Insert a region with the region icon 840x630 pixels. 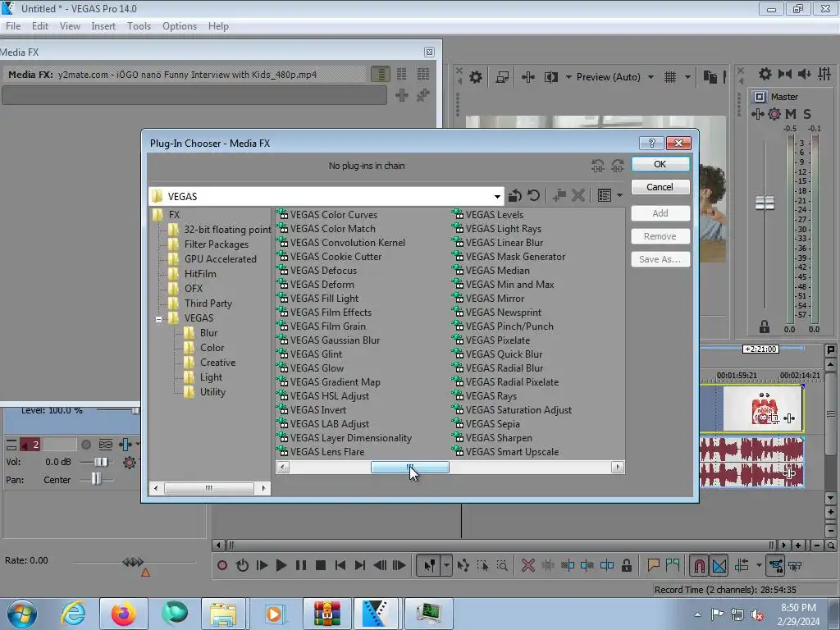click(x=673, y=565)
